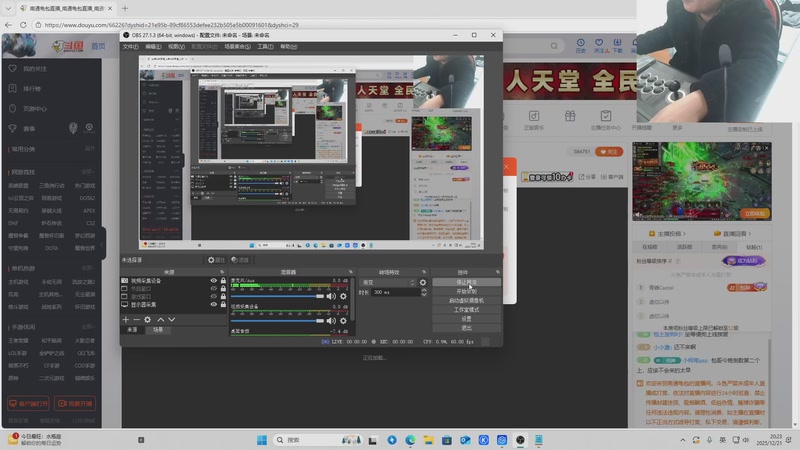Open the 文件(F) menu in OBS
This screenshot has width=800, height=450.
point(131,46)
